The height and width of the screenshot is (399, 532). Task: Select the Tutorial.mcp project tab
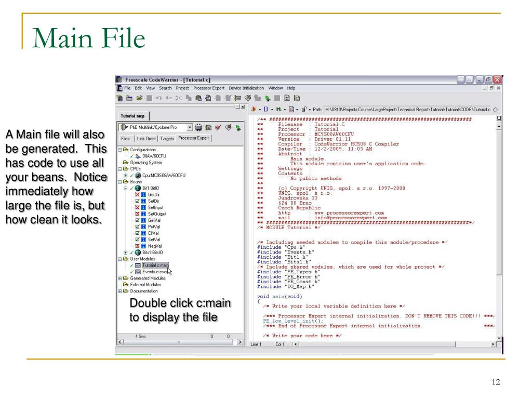[x=132, y=116]
